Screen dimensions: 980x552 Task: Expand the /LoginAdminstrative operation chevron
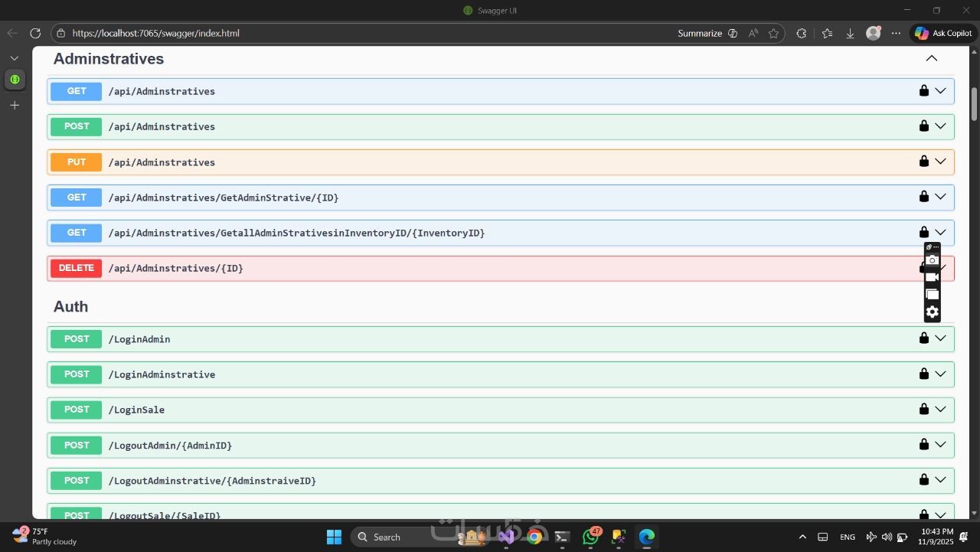(x=941, y=374)
